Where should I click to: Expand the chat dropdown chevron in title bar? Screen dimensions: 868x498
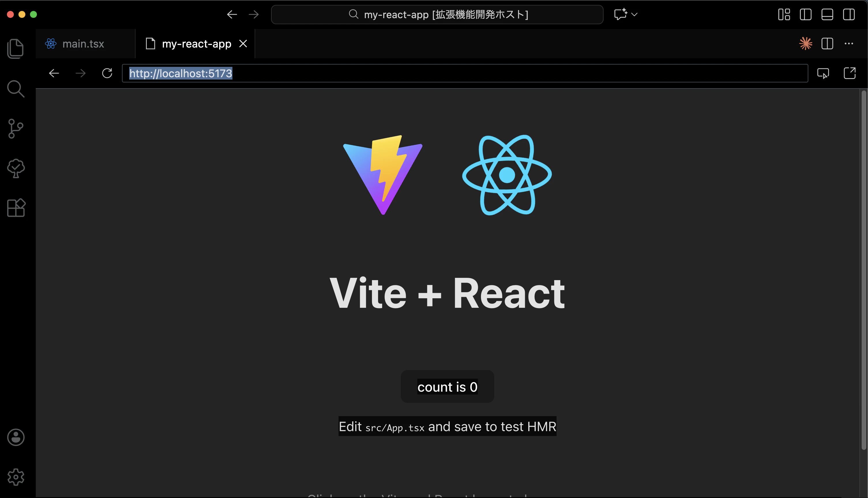click(x=634, y=14)
